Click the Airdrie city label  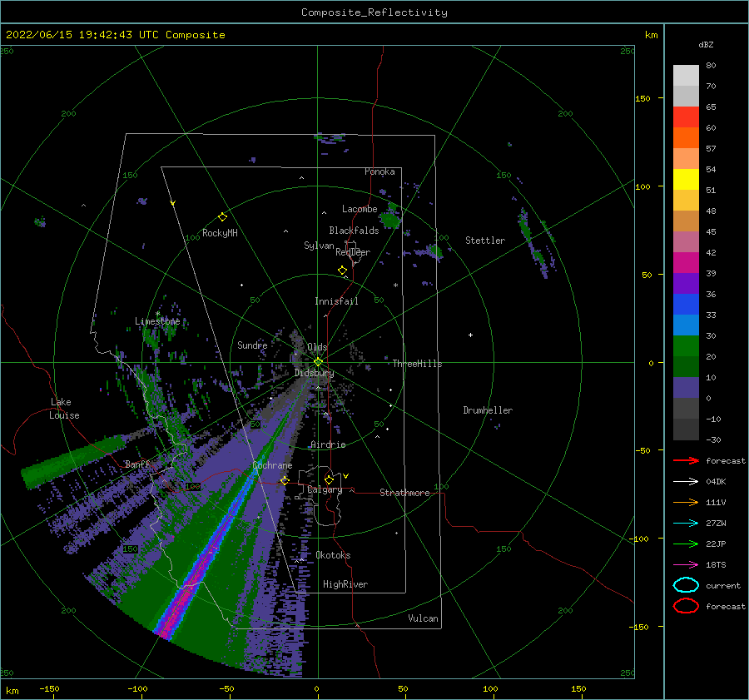(328, 444)
